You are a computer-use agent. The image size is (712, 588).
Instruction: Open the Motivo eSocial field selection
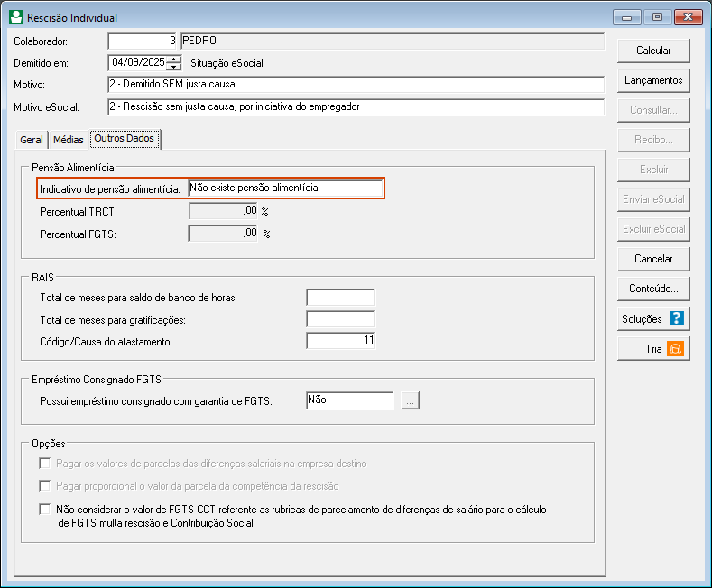tap(355, 107)
